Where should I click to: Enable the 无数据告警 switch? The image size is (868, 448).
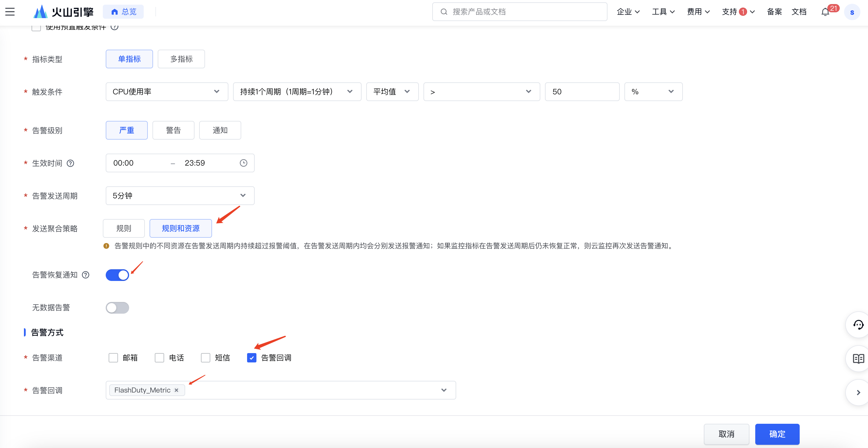tap(117, 308)
